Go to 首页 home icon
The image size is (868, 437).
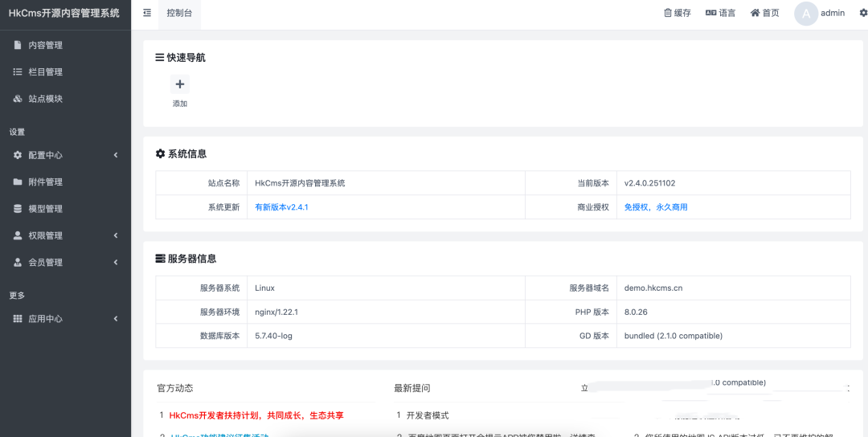point(755,13)
